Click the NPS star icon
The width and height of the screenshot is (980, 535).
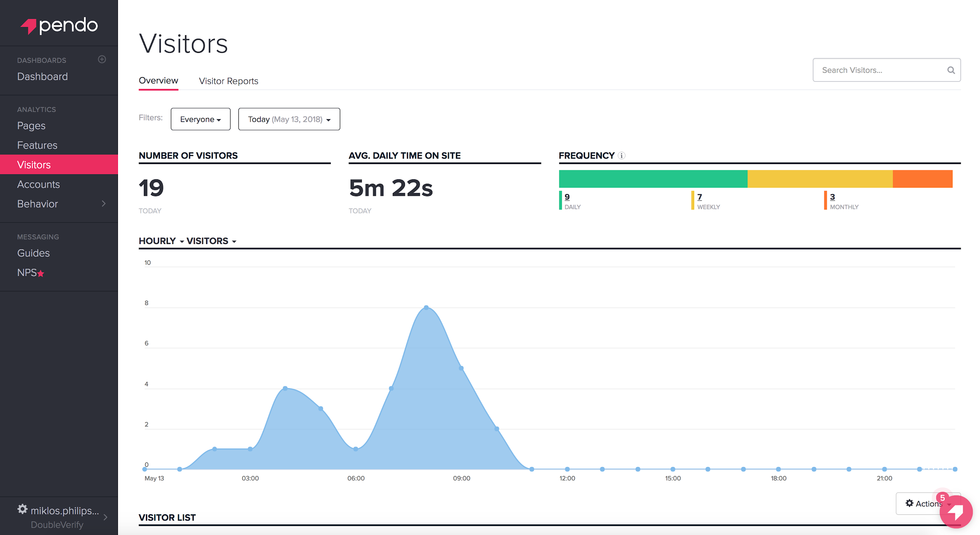(x=41, y=273)
